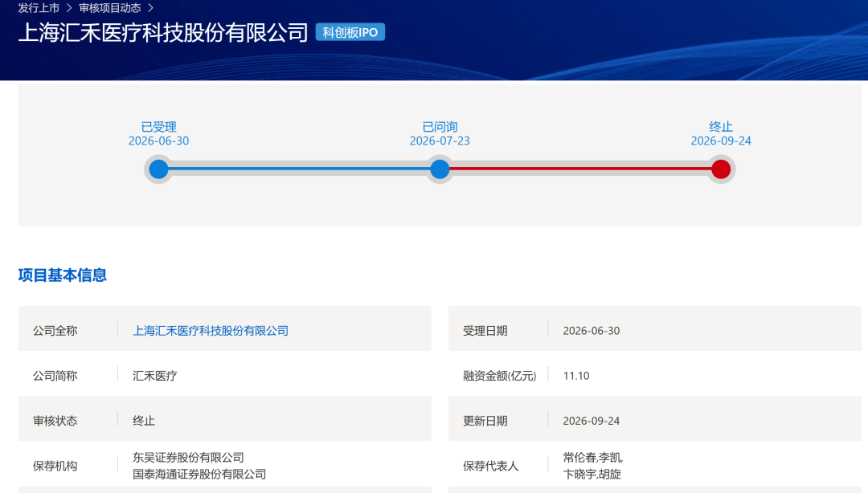Select the 国泰海通证券股份有限公司 sponsor entry
The height and width of the screenshot is (493, 868).
[x=199, y=475]
